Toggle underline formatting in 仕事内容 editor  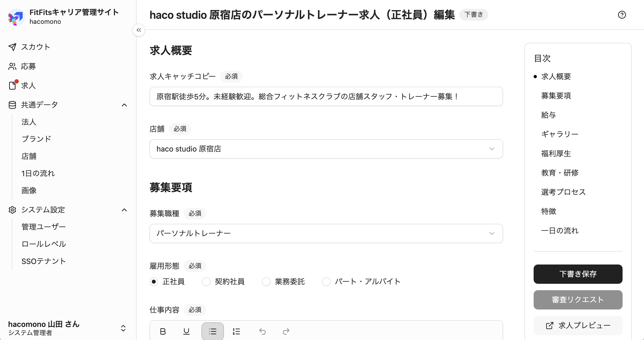tap(186, 331)
